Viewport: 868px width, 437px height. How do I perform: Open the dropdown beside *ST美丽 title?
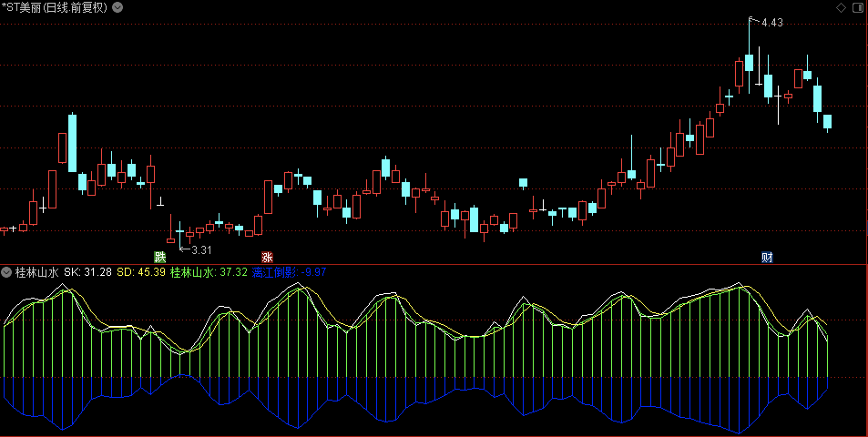point(117,8)
